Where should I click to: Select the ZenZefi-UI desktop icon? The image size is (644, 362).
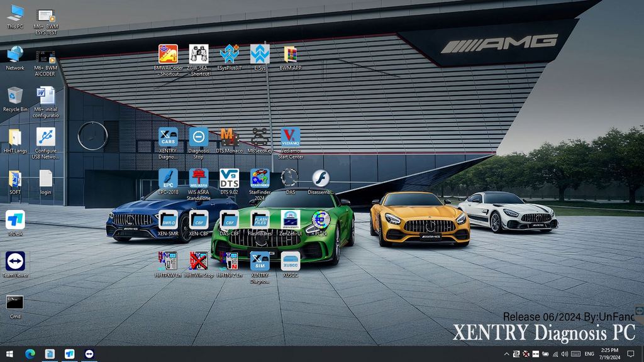(290, 220)
